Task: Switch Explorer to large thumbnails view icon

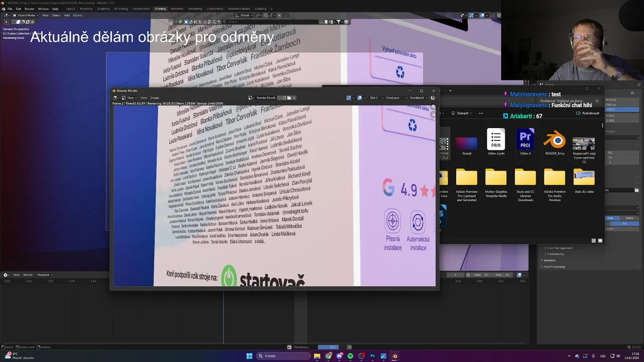Action: tap(600, 241)
